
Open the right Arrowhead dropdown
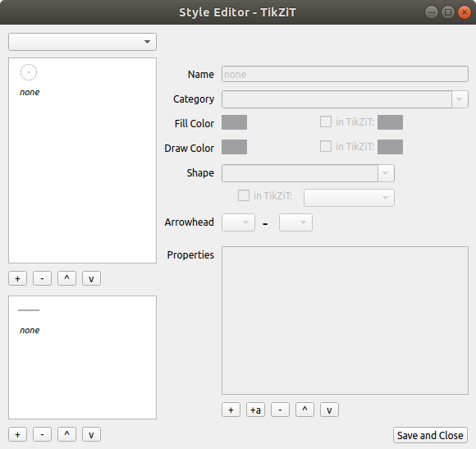[x=295, y=222]
